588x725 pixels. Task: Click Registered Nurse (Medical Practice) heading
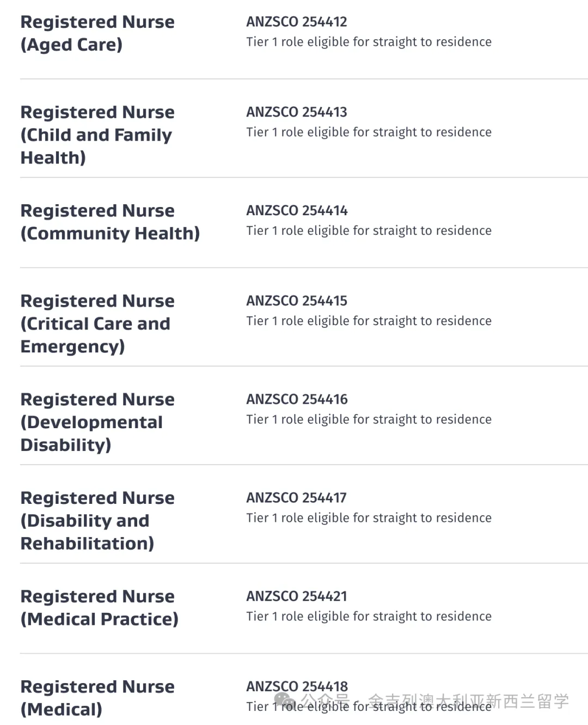[99, 608]
